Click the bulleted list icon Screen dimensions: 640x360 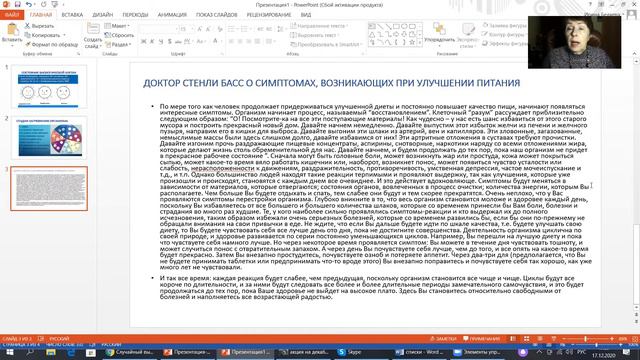(x=231, y=29)
